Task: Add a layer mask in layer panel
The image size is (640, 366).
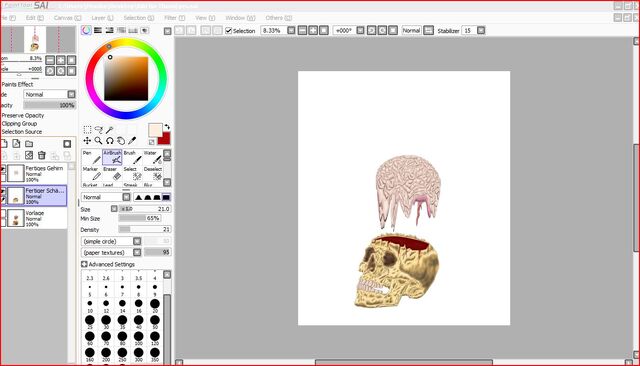Action: point(67,144)
